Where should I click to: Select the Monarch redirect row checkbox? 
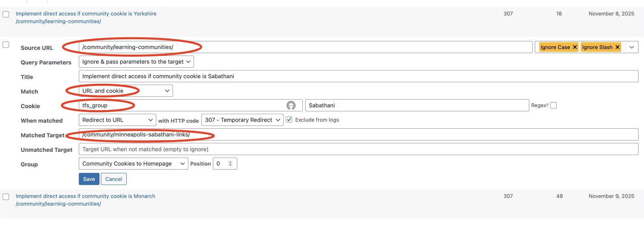(x=6, y=197)
